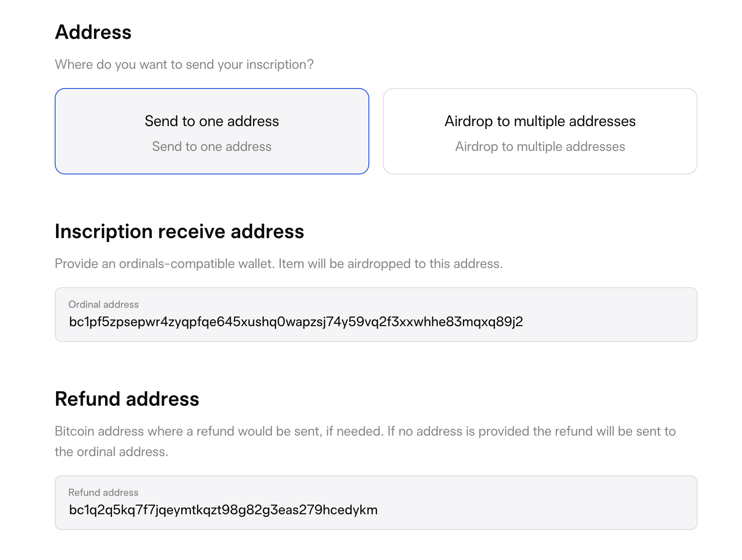The width and height of the screenshot is (742, 560).
Task: Click "the ordinal address." line of refund description
Action: tap(112, 452)
